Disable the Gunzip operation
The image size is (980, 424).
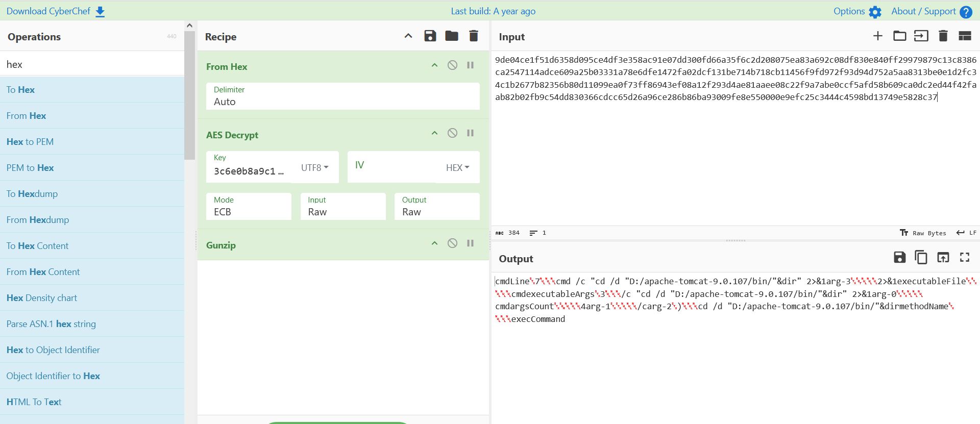[452, 243]
